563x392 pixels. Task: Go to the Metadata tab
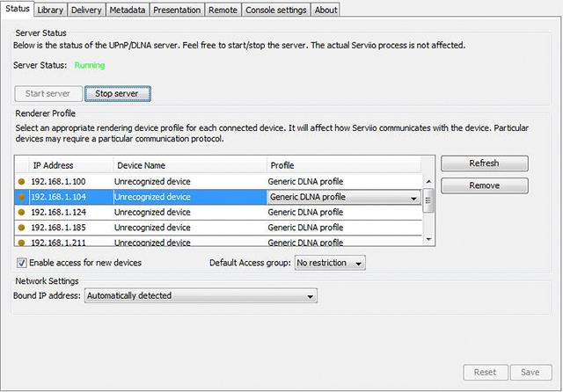click(127, 10)
